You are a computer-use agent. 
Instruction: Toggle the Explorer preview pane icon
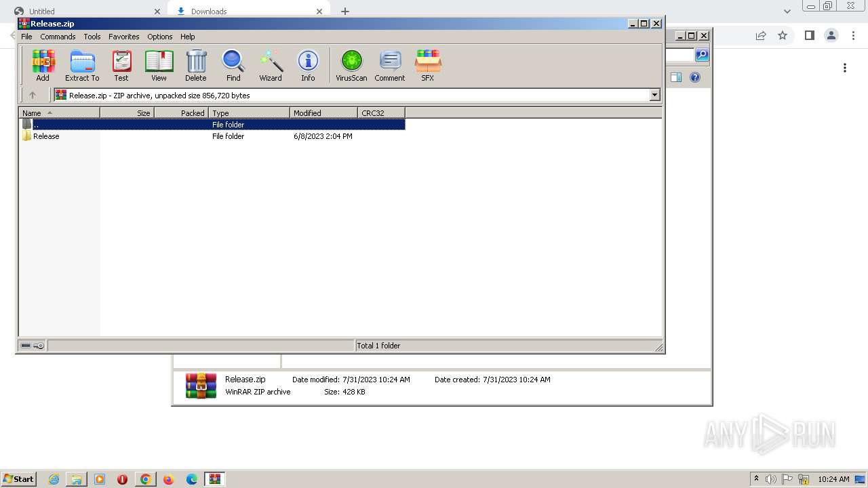click(x=676, y=77)
